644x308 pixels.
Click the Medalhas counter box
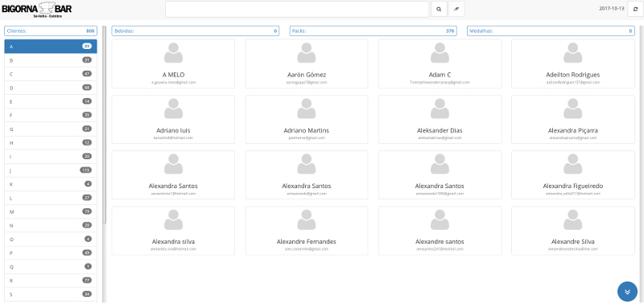click(551, 31)
